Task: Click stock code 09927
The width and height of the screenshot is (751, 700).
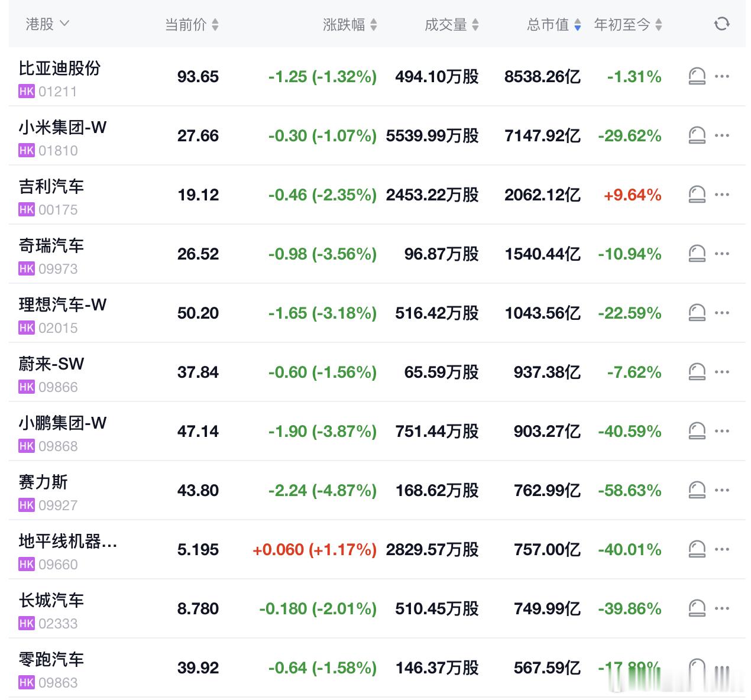Action: point(58,505)
